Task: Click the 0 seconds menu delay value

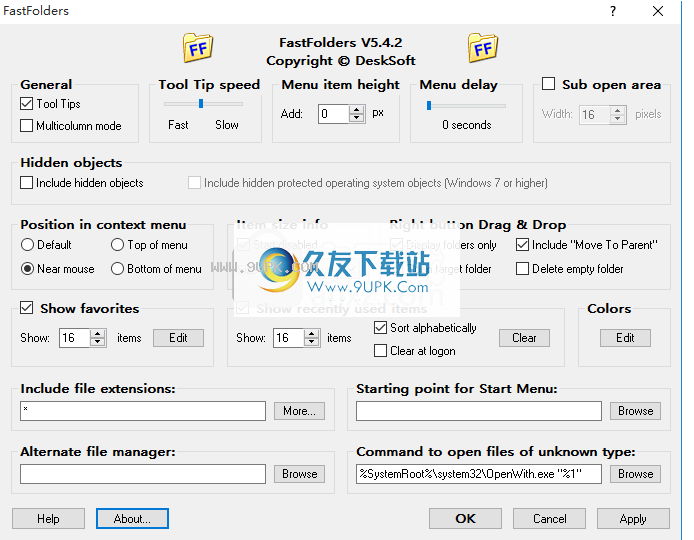Action: [467, 125]
